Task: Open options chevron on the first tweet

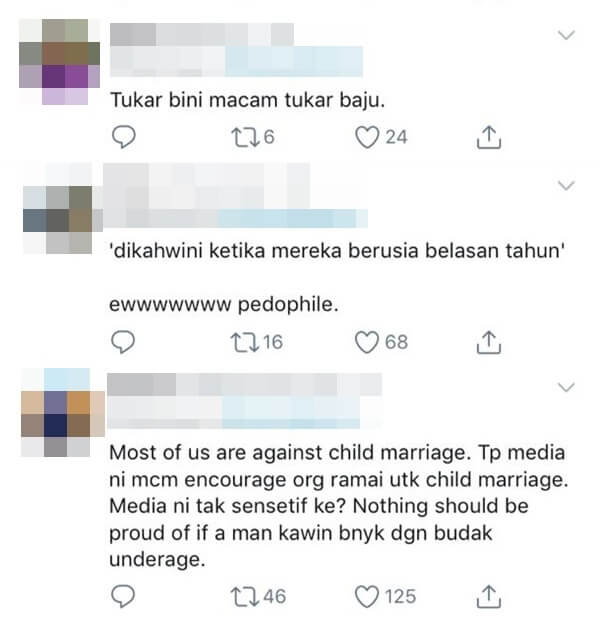Action: (x=566, y=35)
